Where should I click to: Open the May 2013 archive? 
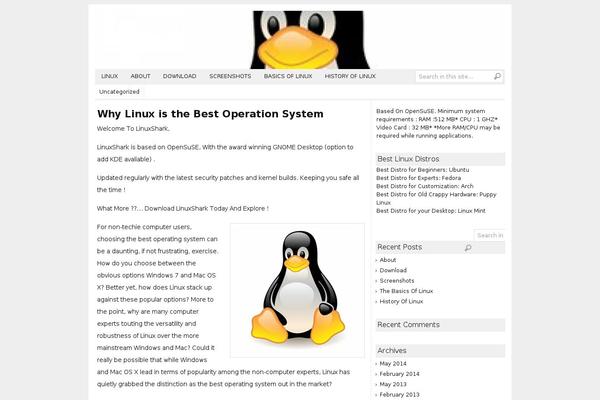point(393,384)
